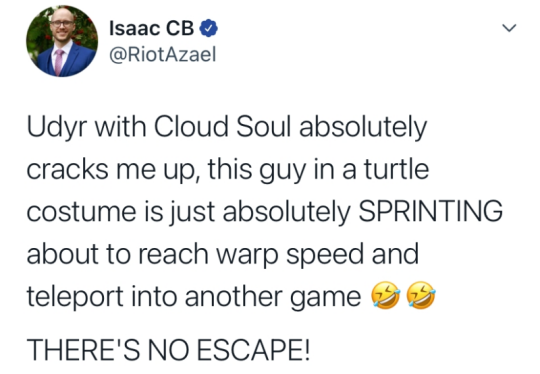This screenshot has width=540, height=374.
Task: Click the "THERE'S NO ESCAPE!" line
Action: 168,350
